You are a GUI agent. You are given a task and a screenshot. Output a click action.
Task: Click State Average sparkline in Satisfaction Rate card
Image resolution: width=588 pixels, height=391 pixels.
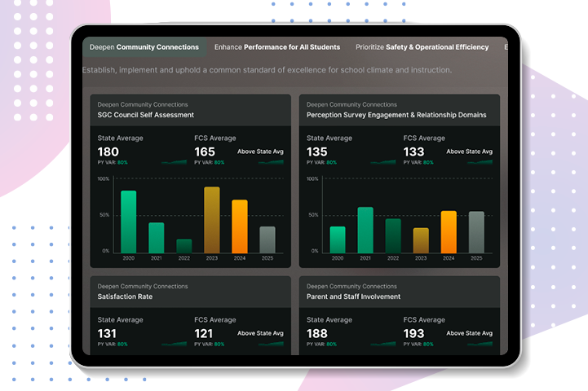(x=174, y=344)
